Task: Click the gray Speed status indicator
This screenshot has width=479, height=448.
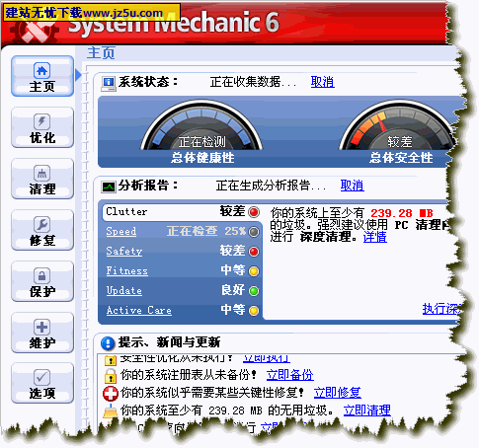Action: click(254, 232)
